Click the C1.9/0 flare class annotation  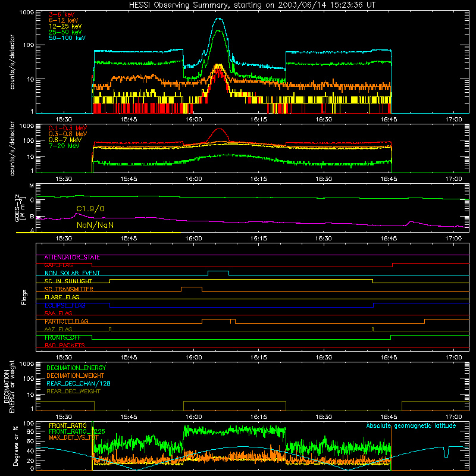(90, 209)
